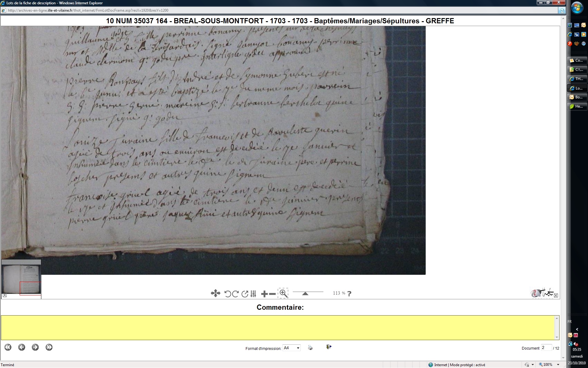Viewport: 588px width, 368px height.
Task: Zoom out with the minus icon
Action: [272, 294]
